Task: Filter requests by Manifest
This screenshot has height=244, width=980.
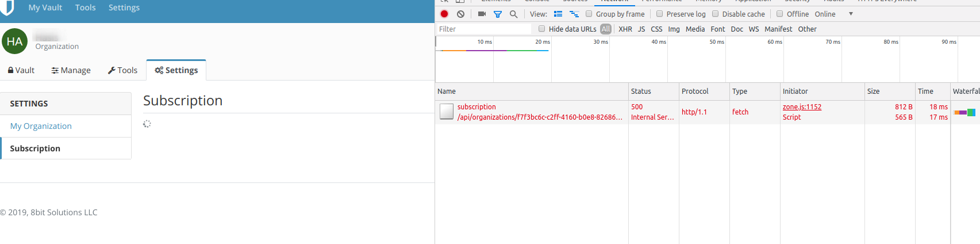Action: (778, 29)
